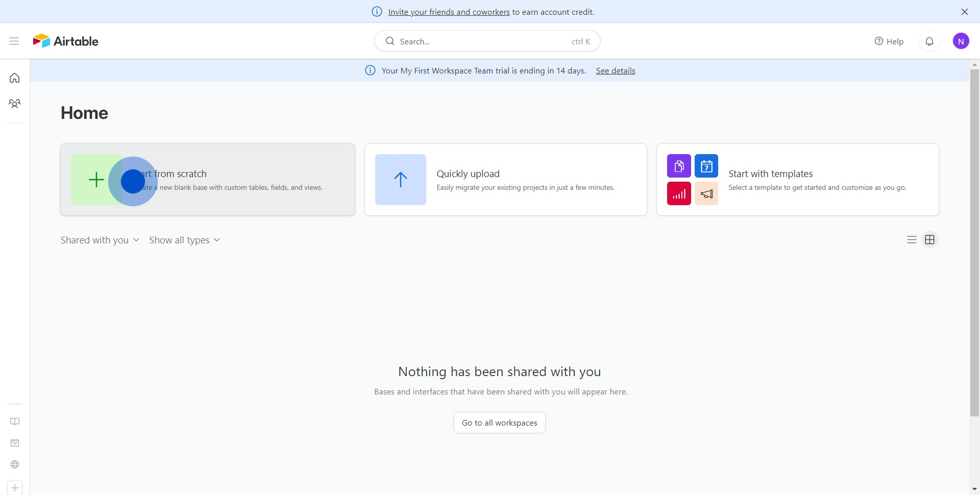The height and width of the screenshot is (495, 980).
Task: Click the templates book icon in sidebar
Action: 15,422
